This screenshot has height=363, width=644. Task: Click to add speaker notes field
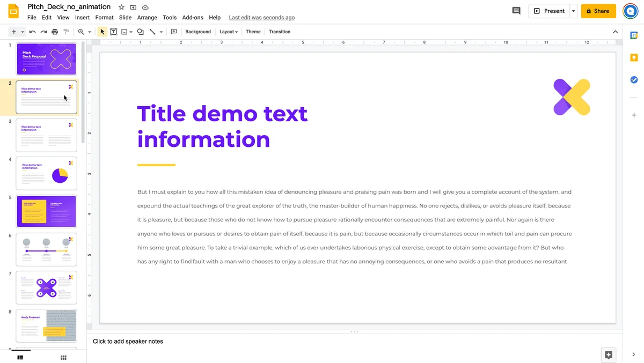(x=354, y=342)
